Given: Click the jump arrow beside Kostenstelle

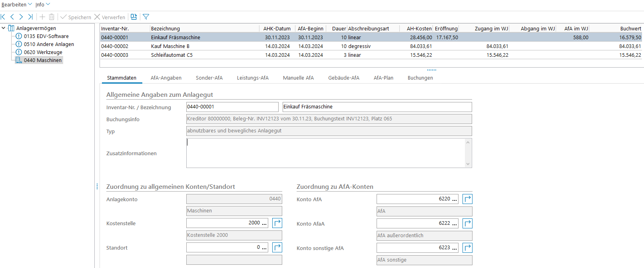Looking at the screenshot, I should (277, 223).
